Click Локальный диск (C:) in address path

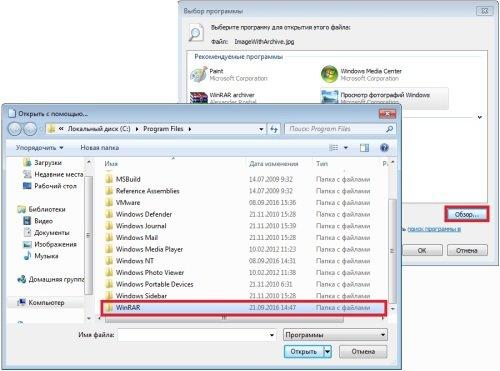coord(99,129)
